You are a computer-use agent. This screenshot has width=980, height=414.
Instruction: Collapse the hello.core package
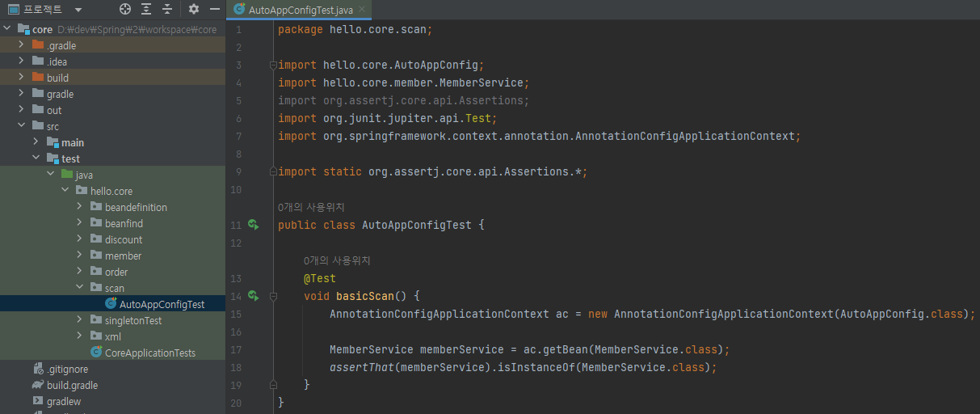click(x=65, y=191)
